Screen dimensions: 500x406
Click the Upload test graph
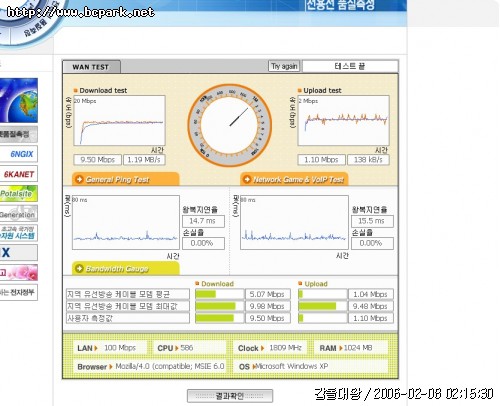coord(343,120)
